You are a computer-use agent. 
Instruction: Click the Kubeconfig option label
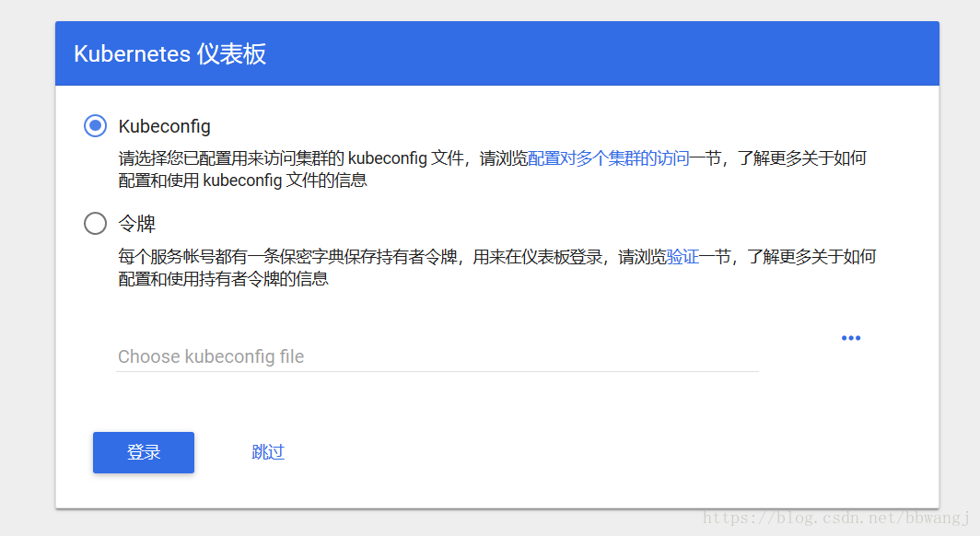pos(164,126)
